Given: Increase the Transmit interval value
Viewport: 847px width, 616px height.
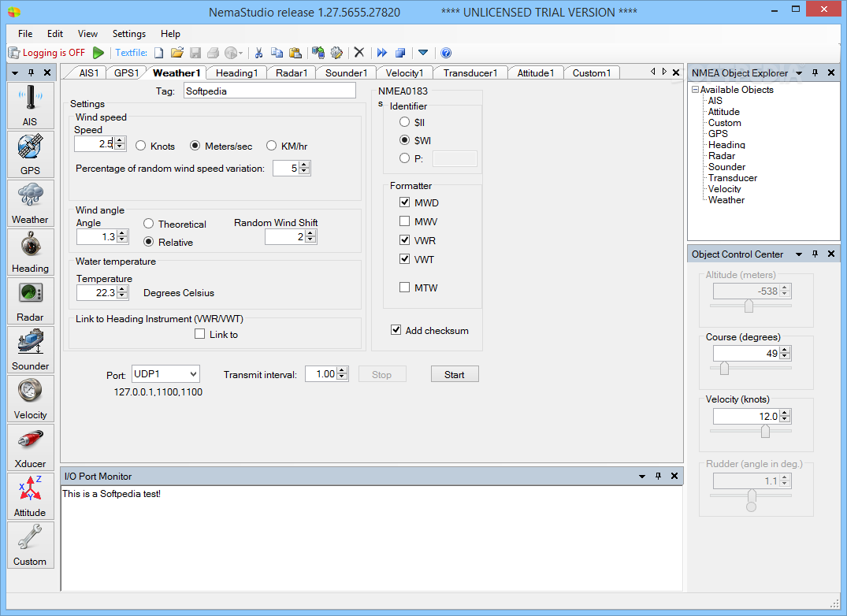Looking at the screenshot, I should (x=342, y=371).
